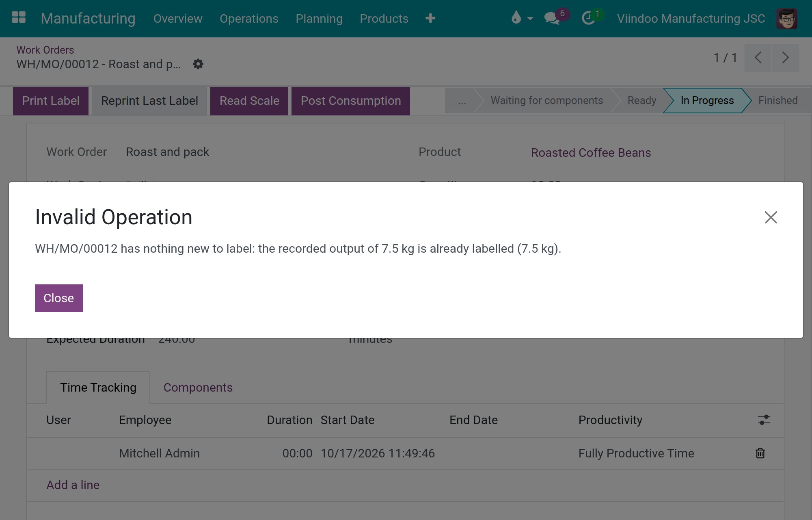Select the Ready status
812x520 pixels.
coord(641,100)
